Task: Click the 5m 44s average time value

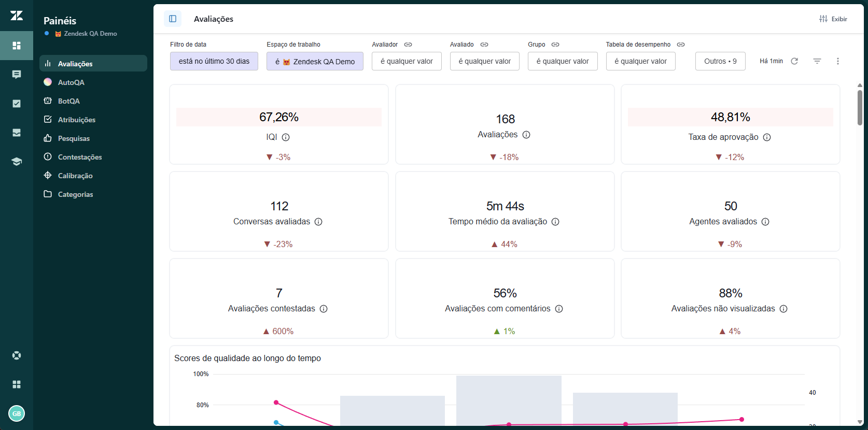Action: [x=505, y=206]
